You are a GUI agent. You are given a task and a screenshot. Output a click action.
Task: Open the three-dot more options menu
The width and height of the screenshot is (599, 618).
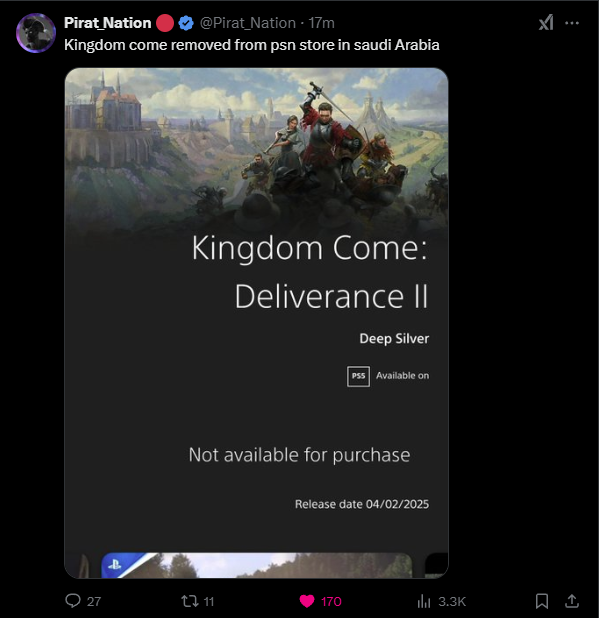572,23
